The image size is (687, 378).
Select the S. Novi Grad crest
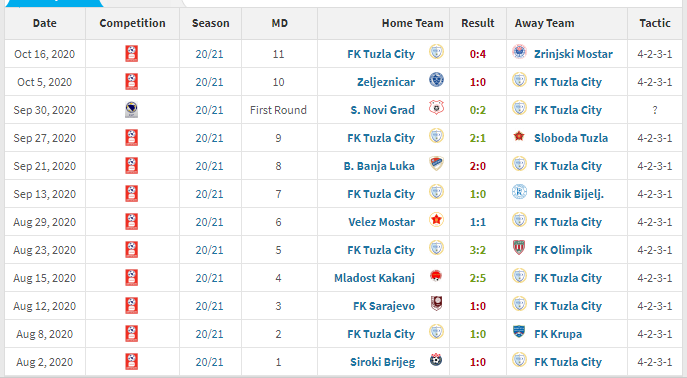(x=436, y=109)
